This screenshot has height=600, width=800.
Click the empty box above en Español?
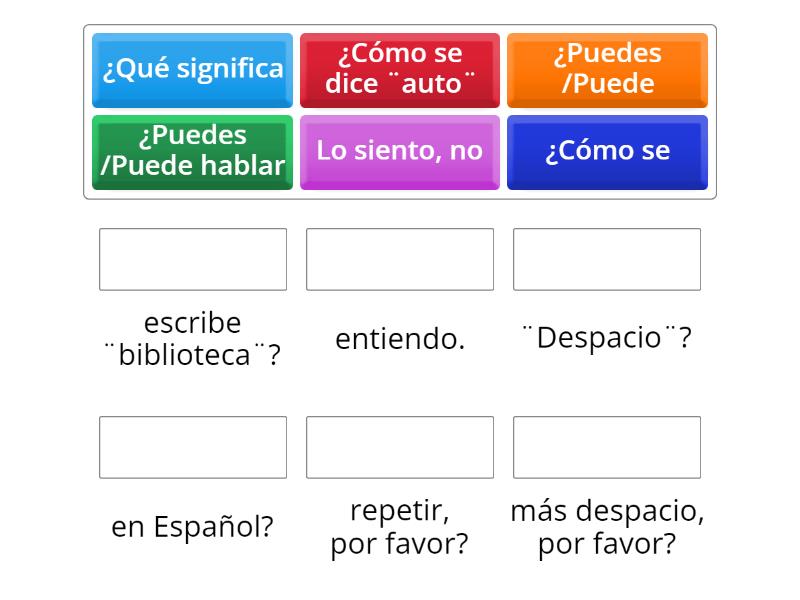(192, 446)
